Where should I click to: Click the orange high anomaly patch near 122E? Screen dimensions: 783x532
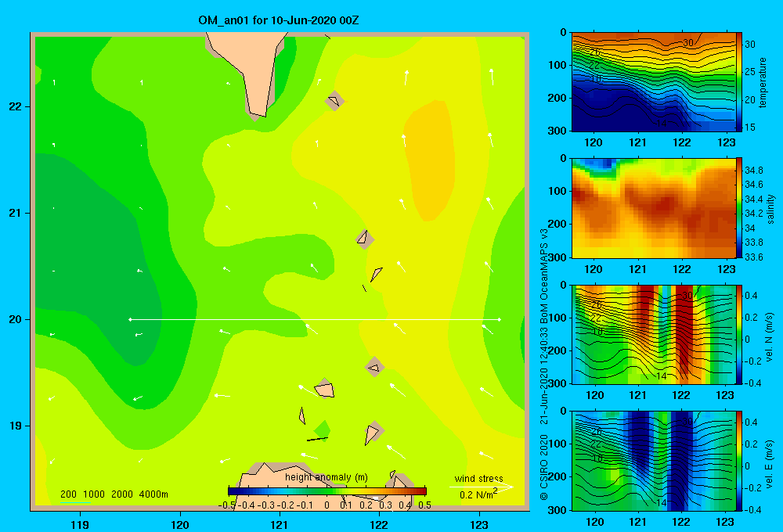[431, 160]
